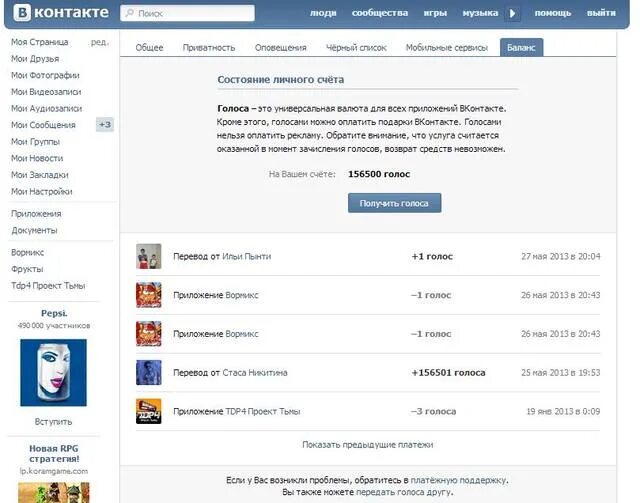Click the Pepsi. ad title
This screenshot has height=503, width=640.
54,313
